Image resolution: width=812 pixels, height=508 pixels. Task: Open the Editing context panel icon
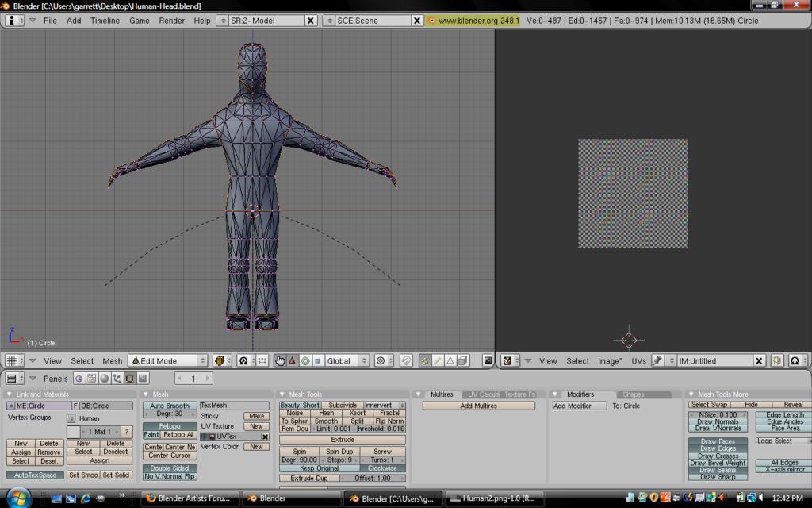coord(129,379)
